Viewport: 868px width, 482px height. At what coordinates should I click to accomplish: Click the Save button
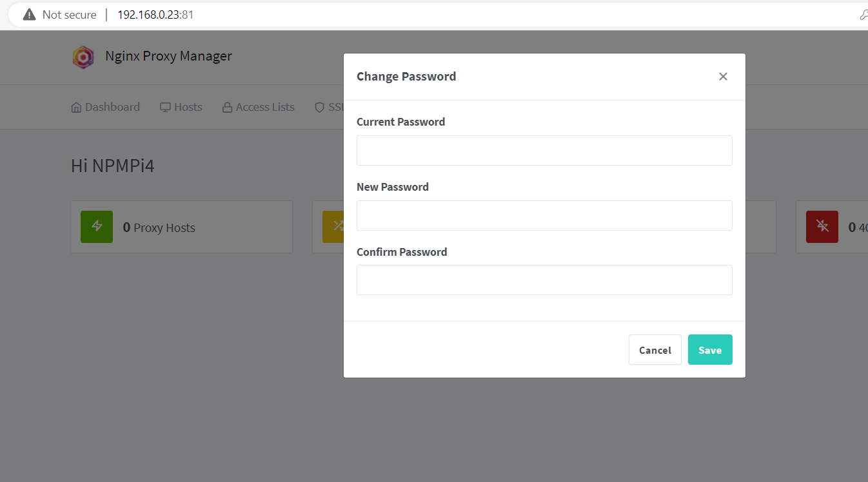pyautogui.click(x=710, y=349)
